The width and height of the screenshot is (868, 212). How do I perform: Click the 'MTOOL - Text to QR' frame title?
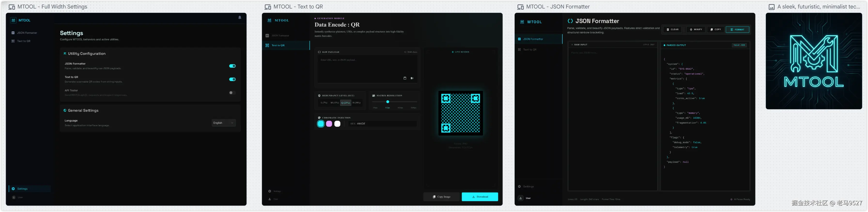click(298, 7)
